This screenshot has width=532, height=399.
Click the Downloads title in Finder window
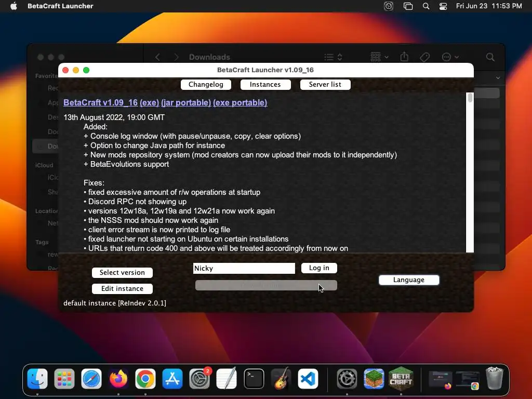click(209, 57)
